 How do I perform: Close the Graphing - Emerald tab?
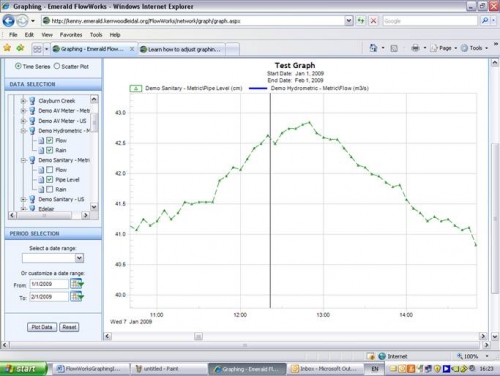pos(132,49)
